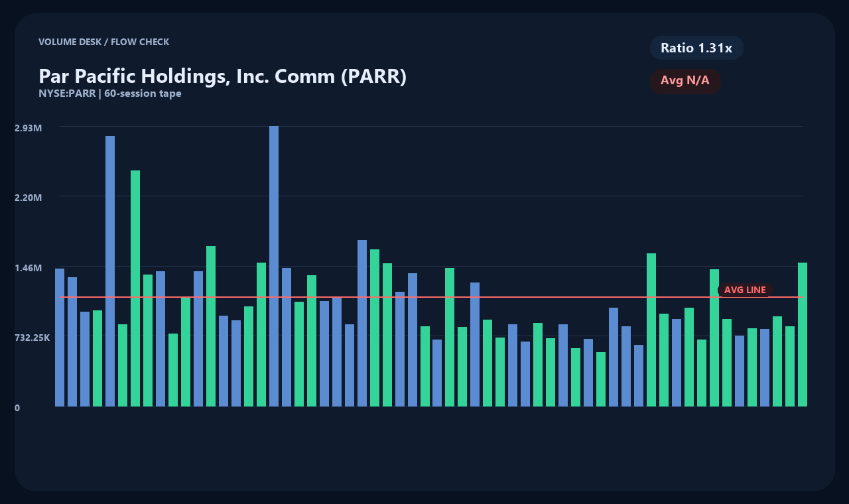Image resolution: width=849 pixels, height=504 pixels.
Task: Select the NYSE:PARR 60-session tape subtitle
Action: [x=110, y=94]
